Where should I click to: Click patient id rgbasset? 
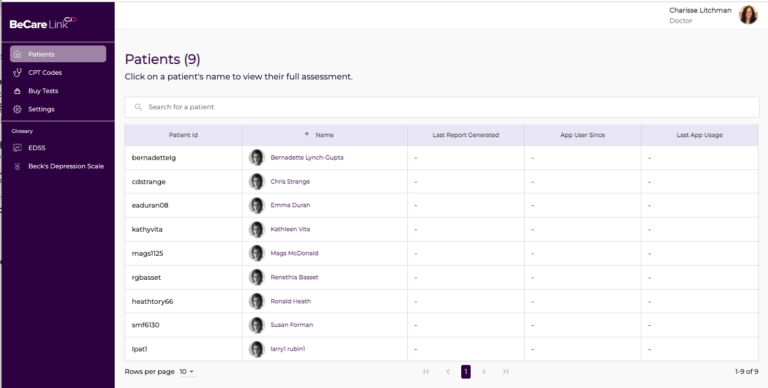(146, 277)
